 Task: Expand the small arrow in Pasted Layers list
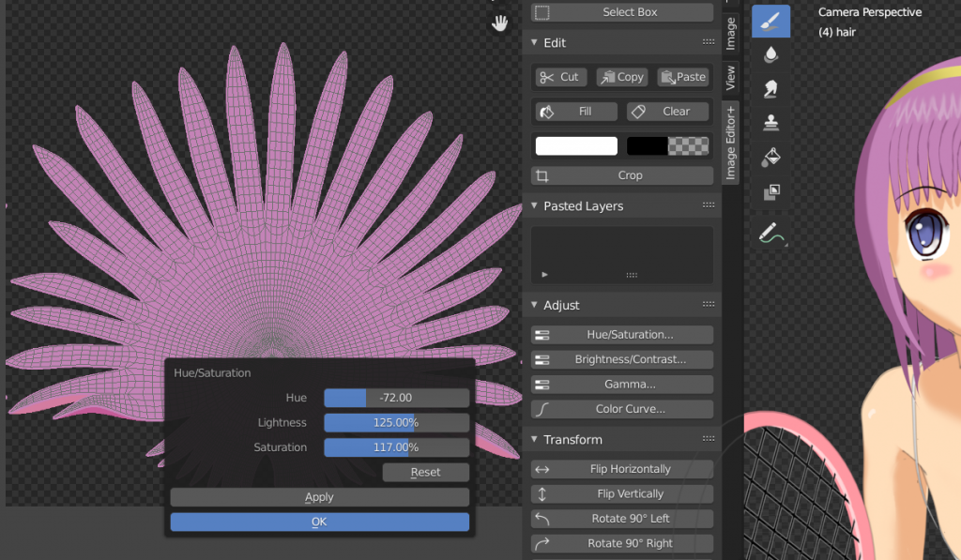click(544, 275)
